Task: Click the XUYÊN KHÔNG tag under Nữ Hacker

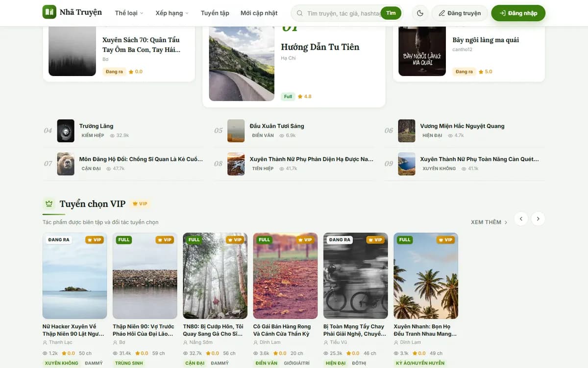Action: point(62,363)
